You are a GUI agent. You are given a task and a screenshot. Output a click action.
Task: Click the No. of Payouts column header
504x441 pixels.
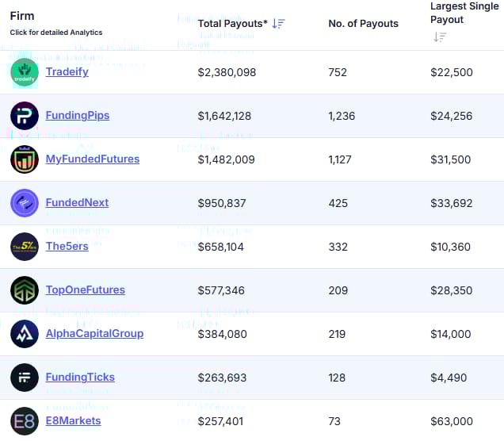point(363,24)
